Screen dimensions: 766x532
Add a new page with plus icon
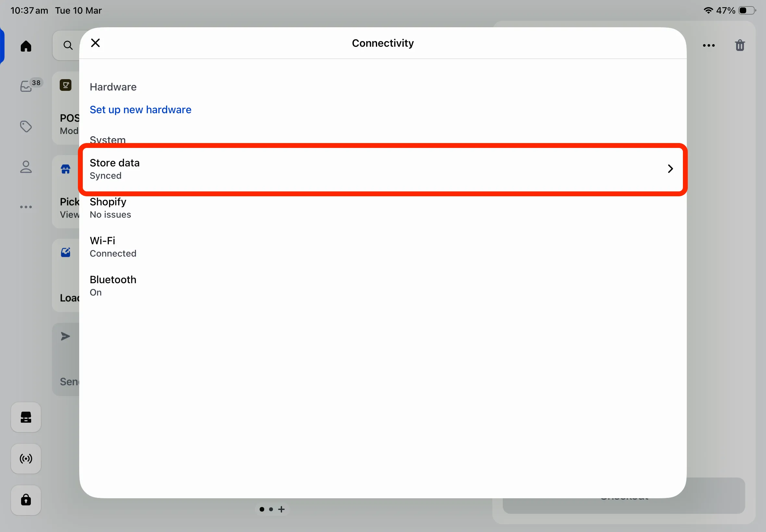[x=281, y=509]
